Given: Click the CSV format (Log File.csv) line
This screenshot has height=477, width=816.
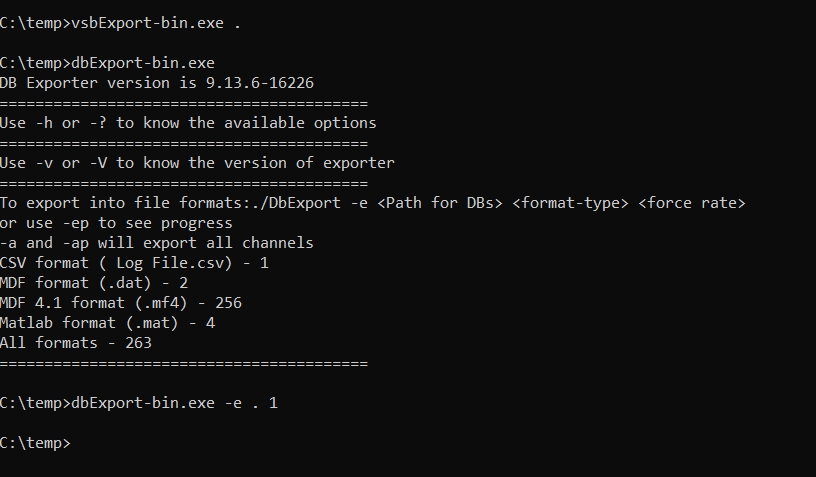Looking at the screenshot, I should 134,262.
